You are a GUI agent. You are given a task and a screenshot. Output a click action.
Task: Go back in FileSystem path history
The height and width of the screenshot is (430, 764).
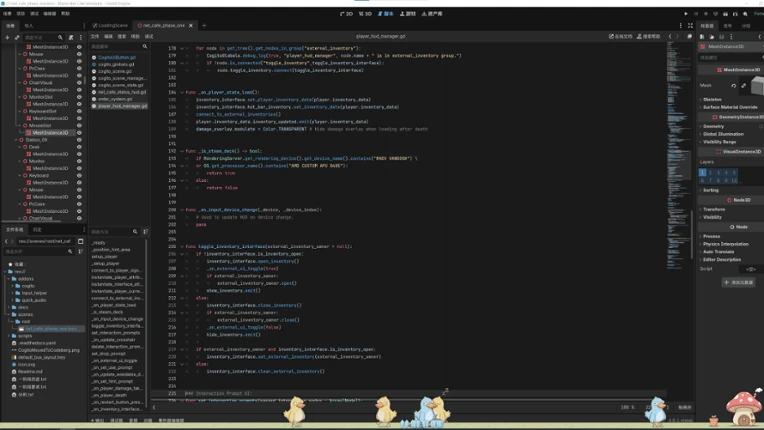coord(6,241)
